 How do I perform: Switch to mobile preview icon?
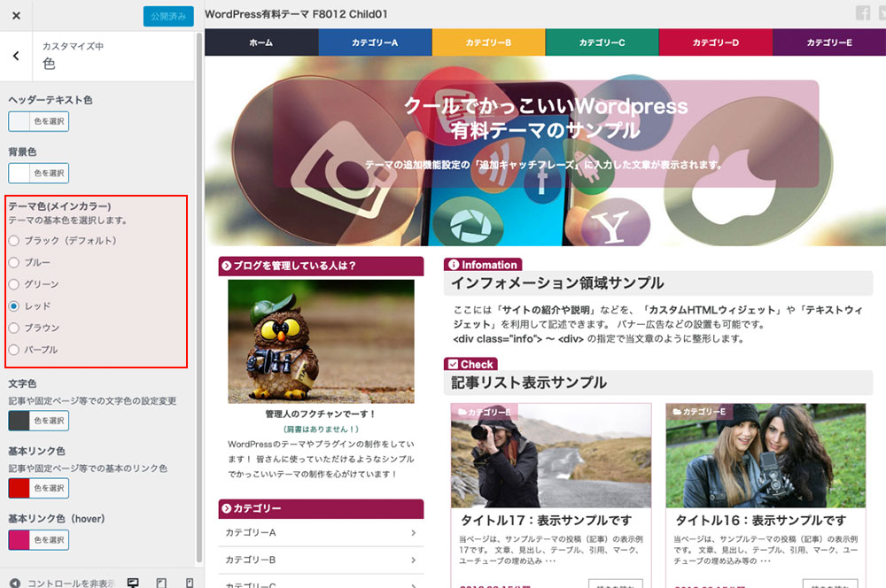pos(190,583)
